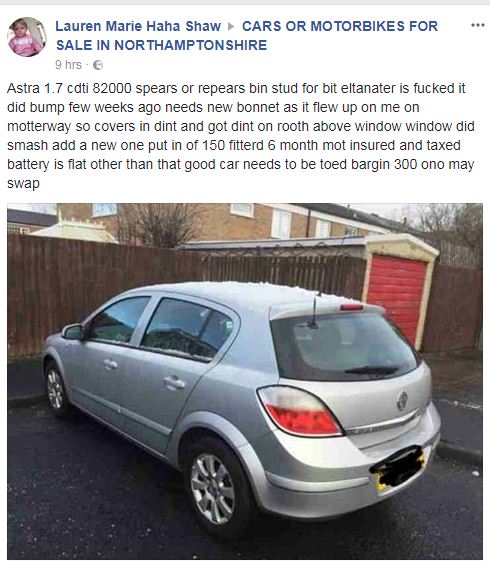490x561 pixels.
Task: Click the car's wing mirror in photo
Action: pos(73,332)
